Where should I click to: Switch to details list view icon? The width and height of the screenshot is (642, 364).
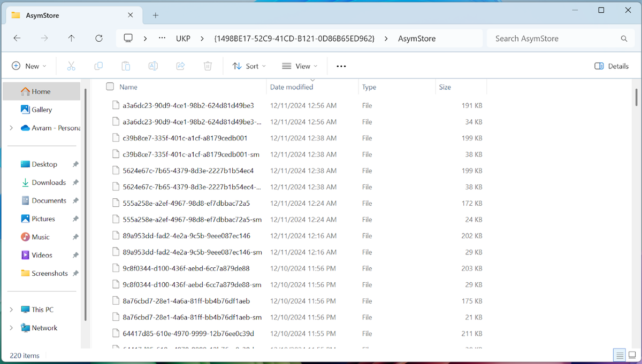click(x=620, y=355)
